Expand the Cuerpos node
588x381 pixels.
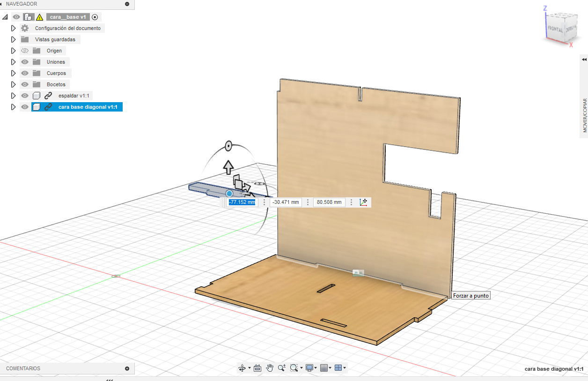(14, 73)
